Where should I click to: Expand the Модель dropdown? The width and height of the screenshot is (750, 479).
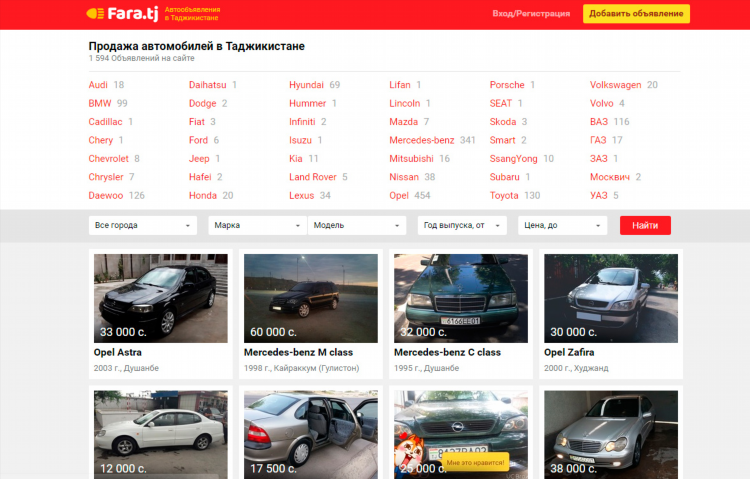pyautogui.click(x=357, y=225)
